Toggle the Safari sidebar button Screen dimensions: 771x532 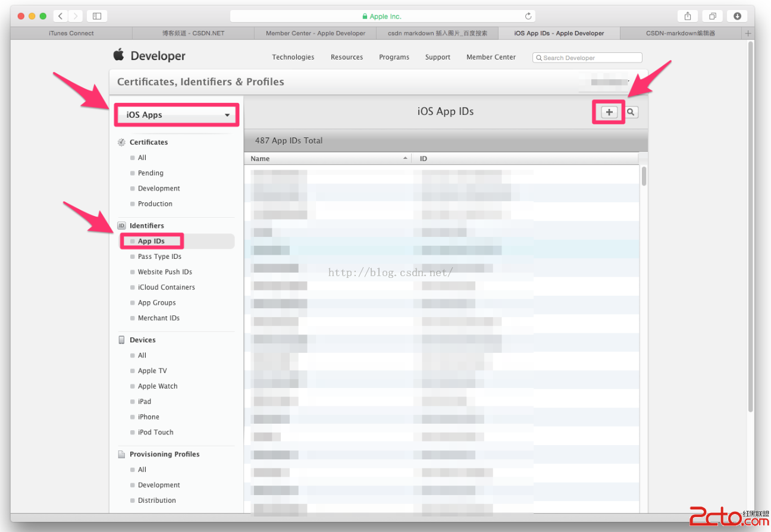[97, 16]
